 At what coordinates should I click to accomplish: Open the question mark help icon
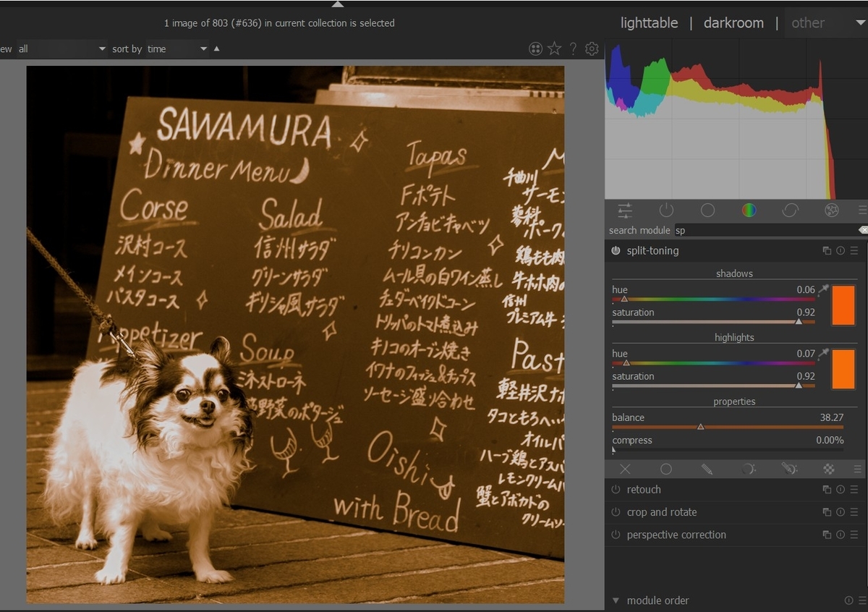[573, 48]
